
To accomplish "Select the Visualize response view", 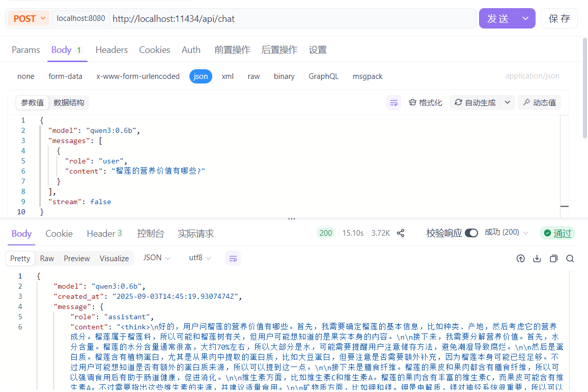I will [115, 259].
